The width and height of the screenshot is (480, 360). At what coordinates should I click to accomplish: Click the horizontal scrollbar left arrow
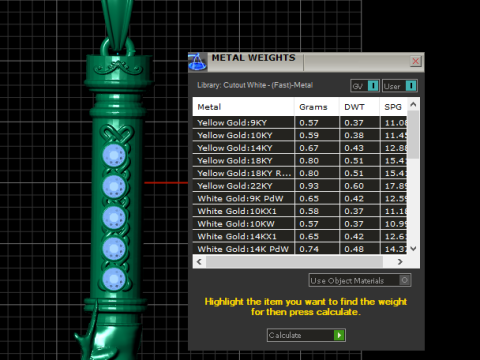tap(199, 262)
